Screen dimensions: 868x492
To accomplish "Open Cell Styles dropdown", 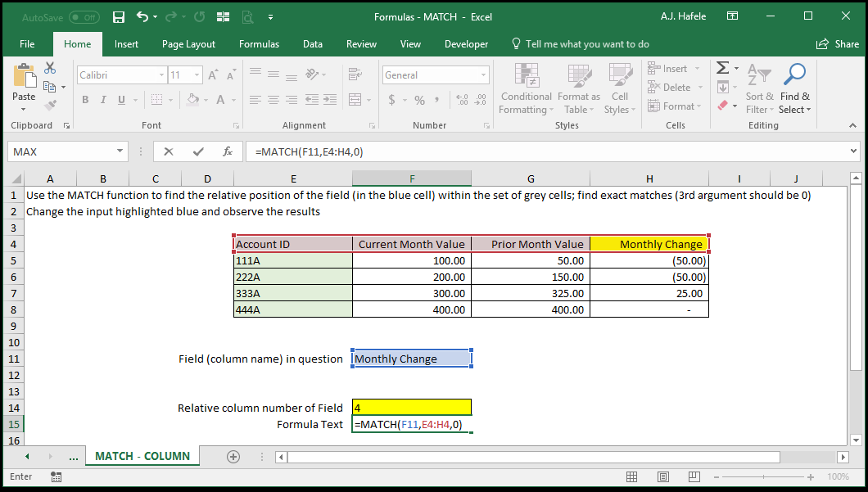I will 620,88.
